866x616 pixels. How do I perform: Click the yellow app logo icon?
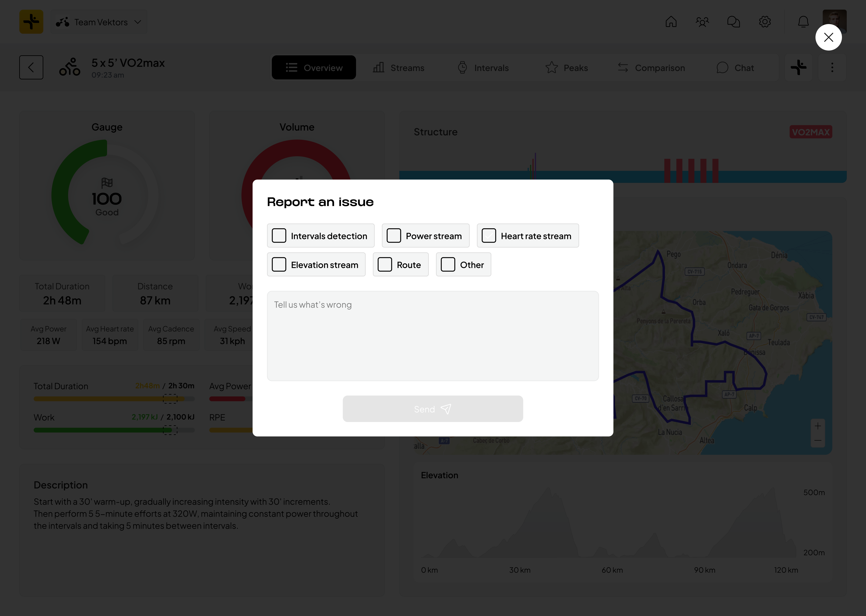click(x=31, y=22)
